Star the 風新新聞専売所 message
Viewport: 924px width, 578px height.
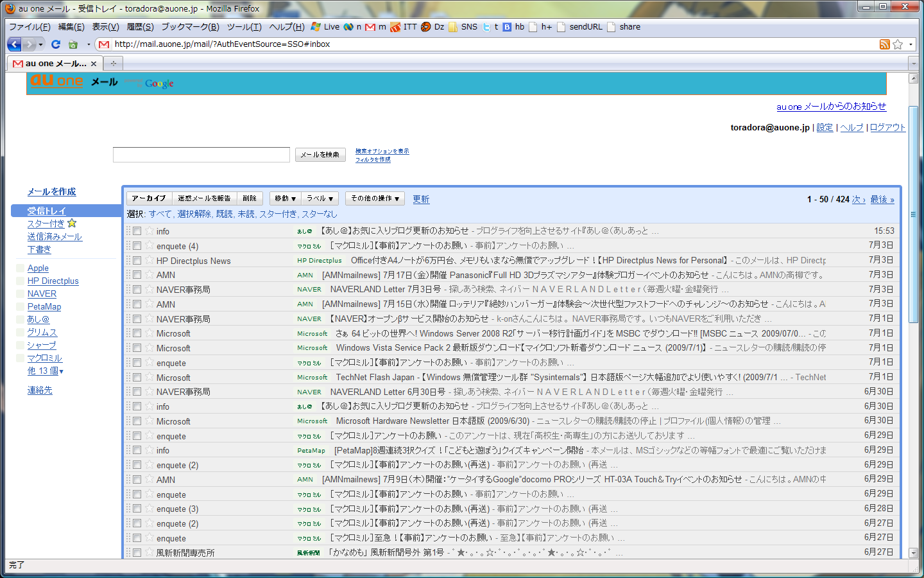[x=150, y=552]
